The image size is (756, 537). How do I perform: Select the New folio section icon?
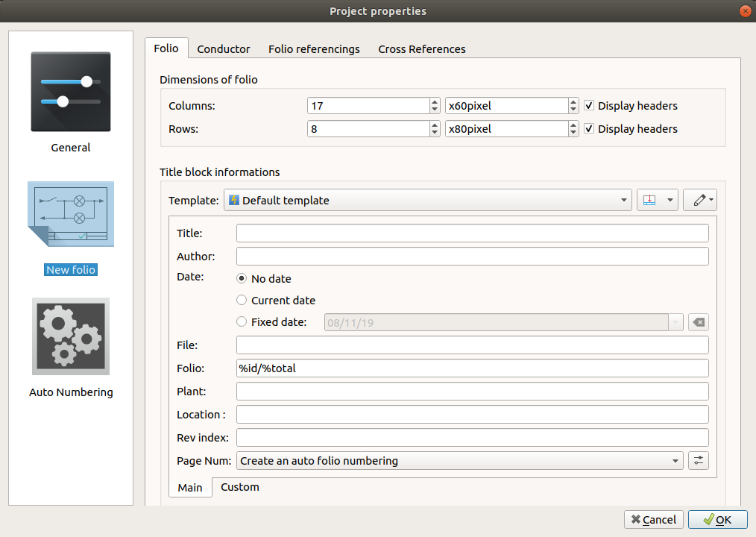[x=71, y=214]
